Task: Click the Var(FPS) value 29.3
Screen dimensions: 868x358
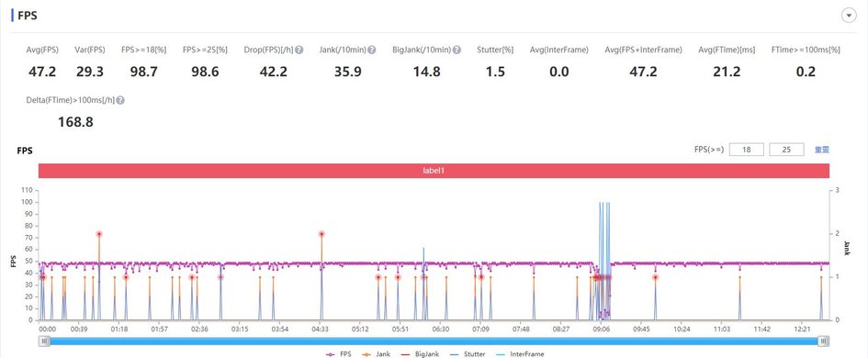Action: pos(90,72)
